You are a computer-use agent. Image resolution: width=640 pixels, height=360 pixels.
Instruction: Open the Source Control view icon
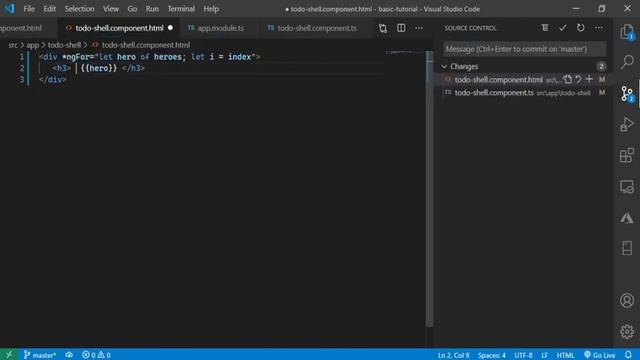click(x=627, y=93)
